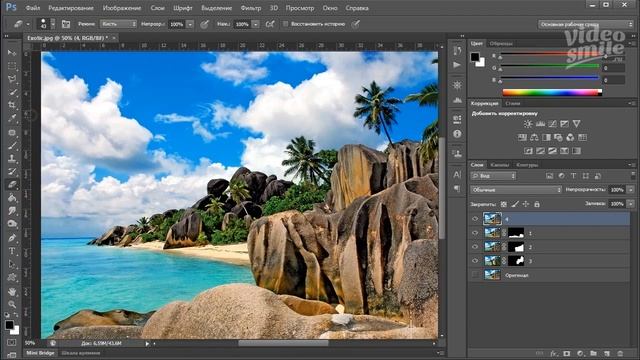Create new group folder icon
The image size is (640, 360).
click(593, 353)
